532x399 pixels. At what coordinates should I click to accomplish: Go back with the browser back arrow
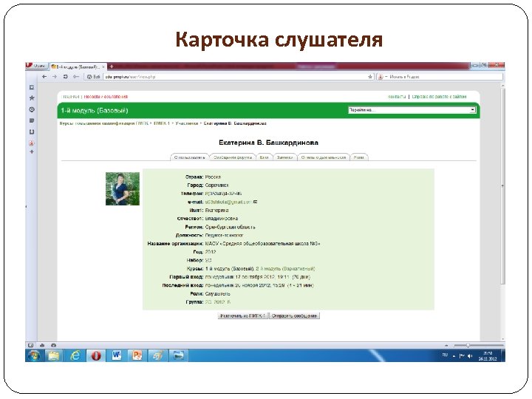click(44, 77)
